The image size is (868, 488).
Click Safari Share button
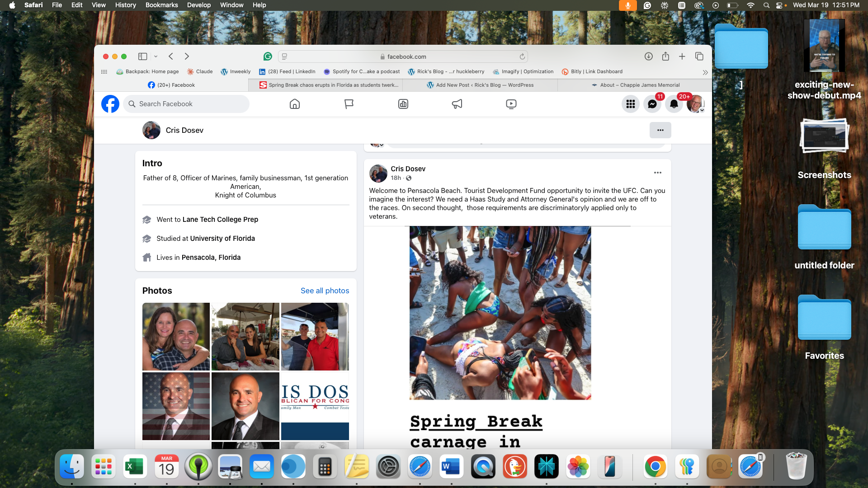[665, 56]
